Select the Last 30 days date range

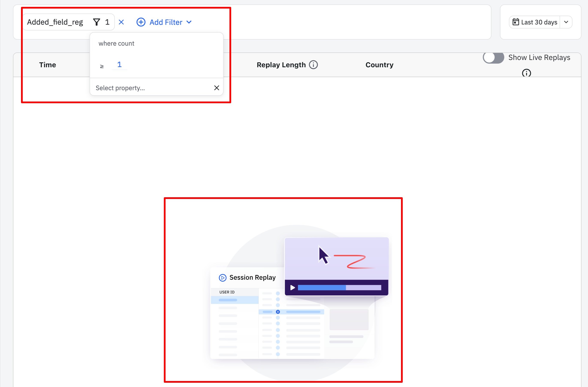click(x=539, y=22)
